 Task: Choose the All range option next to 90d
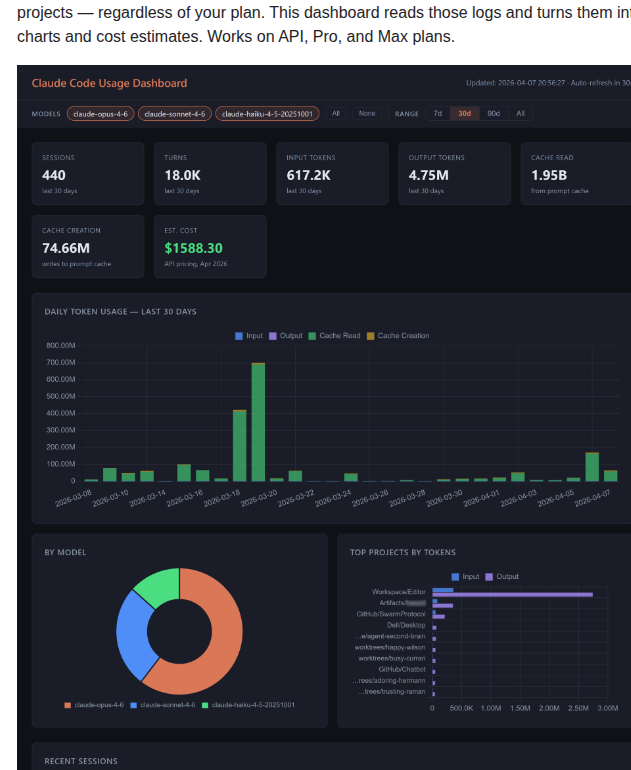coord(521,113)
